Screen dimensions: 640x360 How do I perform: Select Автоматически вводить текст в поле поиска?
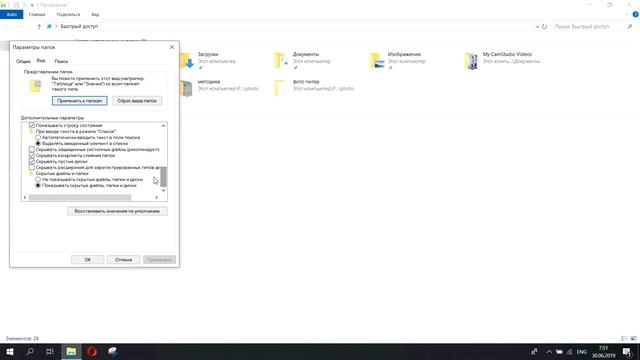tap(38, 138)
